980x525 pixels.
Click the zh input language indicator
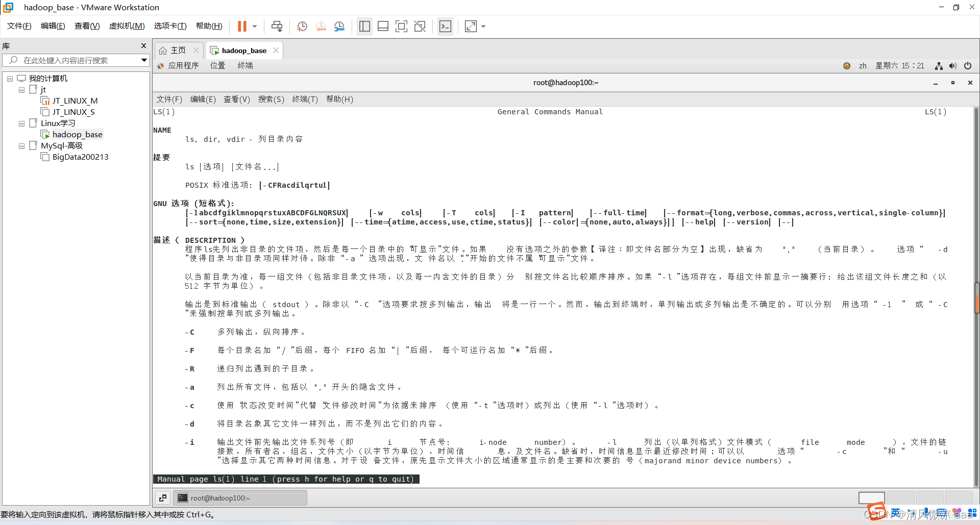coord(863,66)
